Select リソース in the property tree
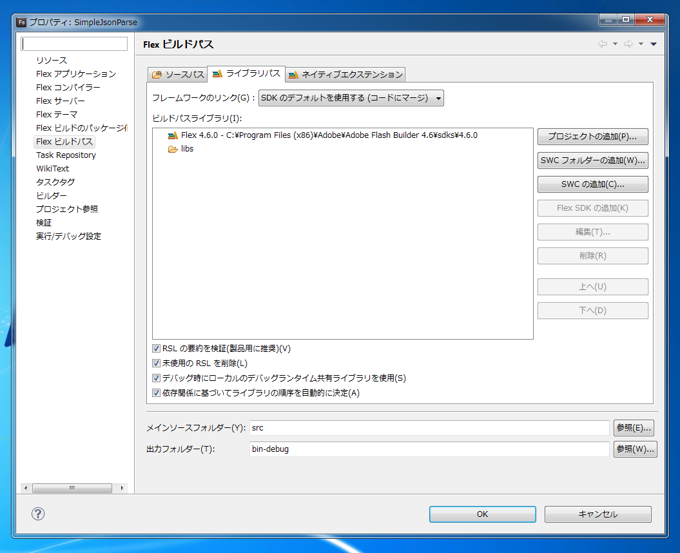680x553 pixels. click(52, 60)
